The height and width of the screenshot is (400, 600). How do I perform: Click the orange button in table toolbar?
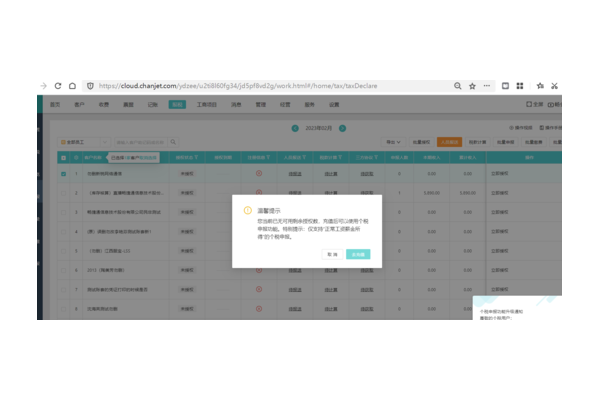point(449,142)
